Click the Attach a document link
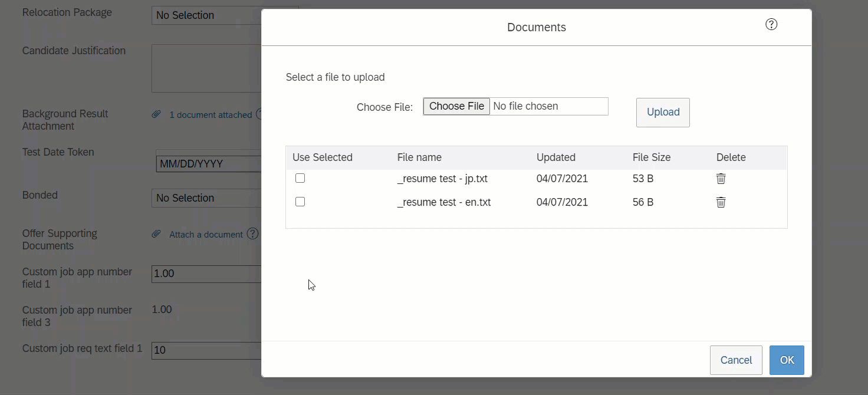Viewport: 868px width, 395px height. [x=206, y=235]
